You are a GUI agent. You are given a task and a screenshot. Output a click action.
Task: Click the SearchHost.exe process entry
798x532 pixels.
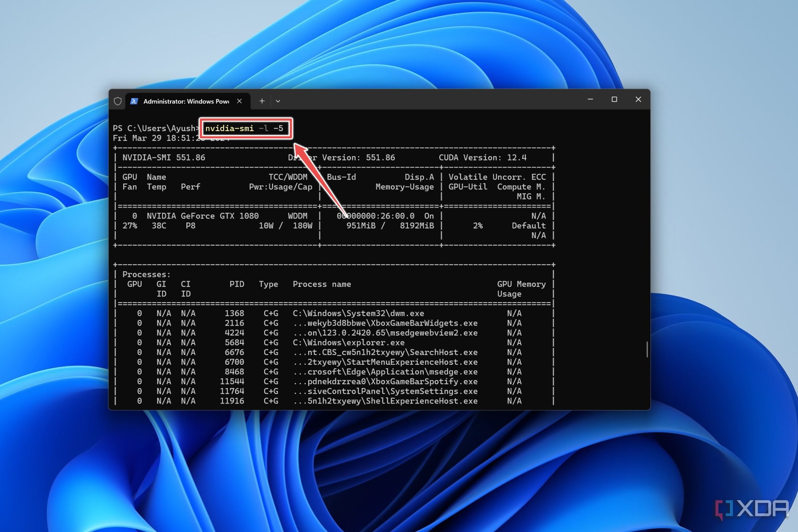(385, 352)
